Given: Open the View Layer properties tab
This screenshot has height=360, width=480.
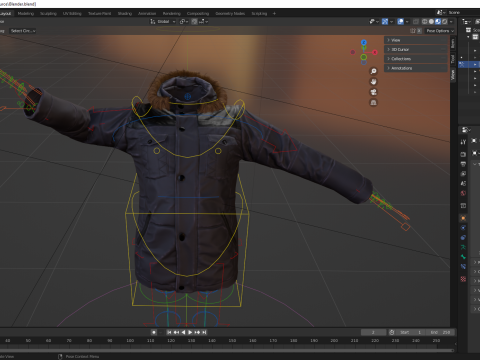Looking at the screenshot, I should click(463, 174).
